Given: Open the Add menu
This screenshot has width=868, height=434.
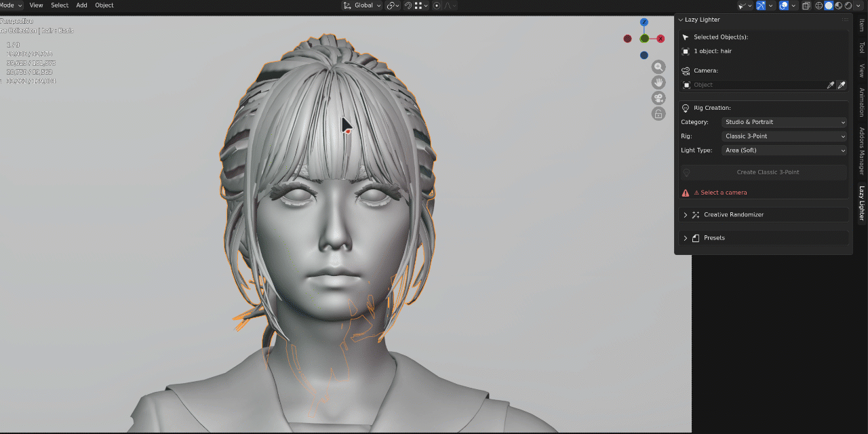Looking at the screenshot, I should click(x=81, y=5).
